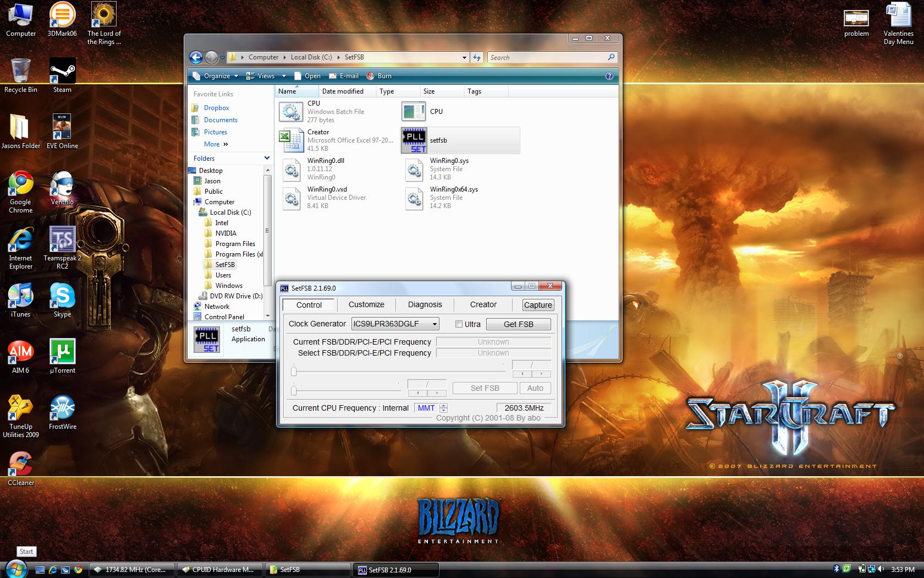The width and height of the screenshot is (924, 578).
Task: Open Teamspeak 2 RC2 shortcut
Action: tap(62, 248)
